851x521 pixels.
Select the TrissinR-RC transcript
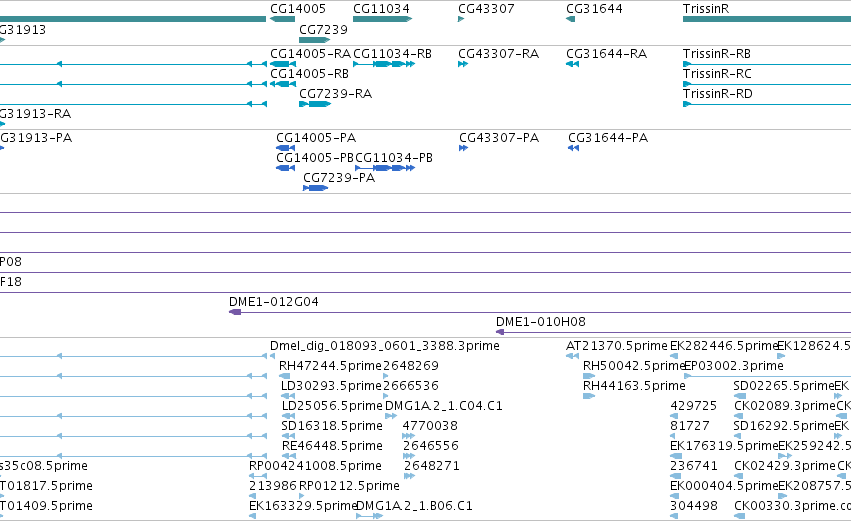pos(767,84)
